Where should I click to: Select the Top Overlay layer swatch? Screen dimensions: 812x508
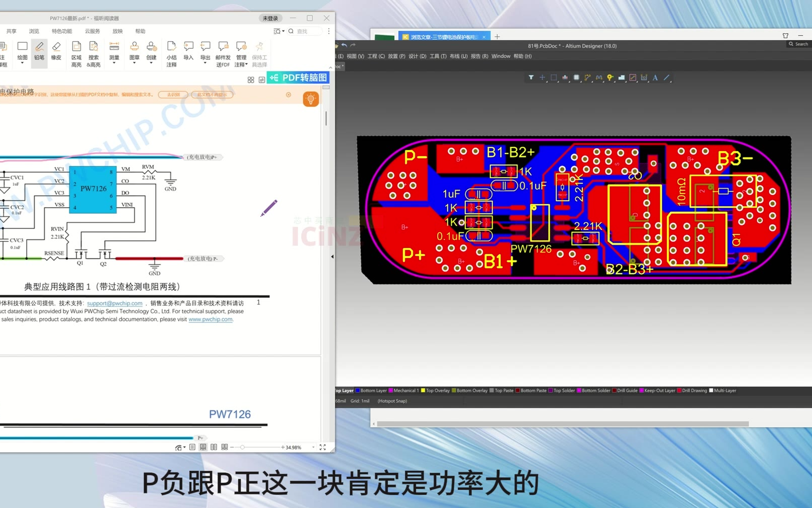point(423,390)
